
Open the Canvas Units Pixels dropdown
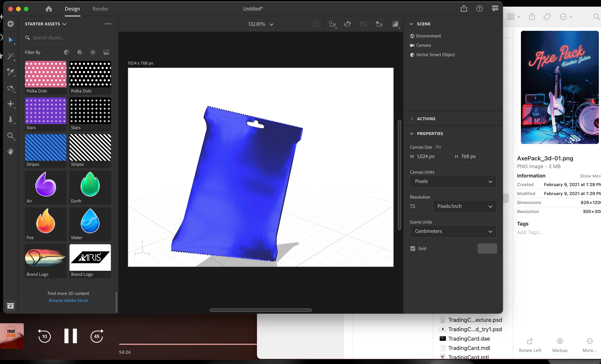coord(453,181)
